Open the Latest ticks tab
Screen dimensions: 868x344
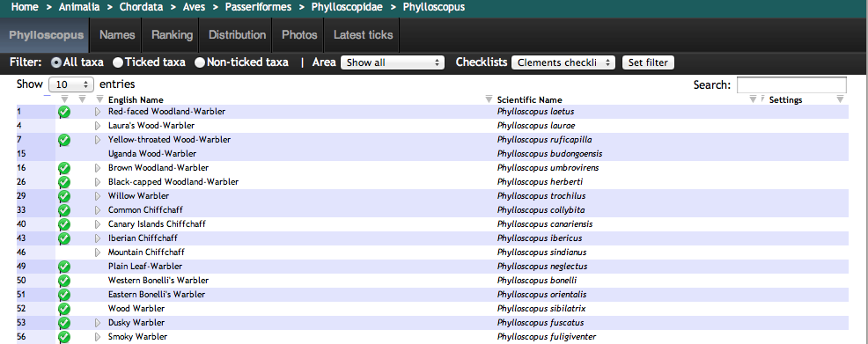click(x=364, y=35)
